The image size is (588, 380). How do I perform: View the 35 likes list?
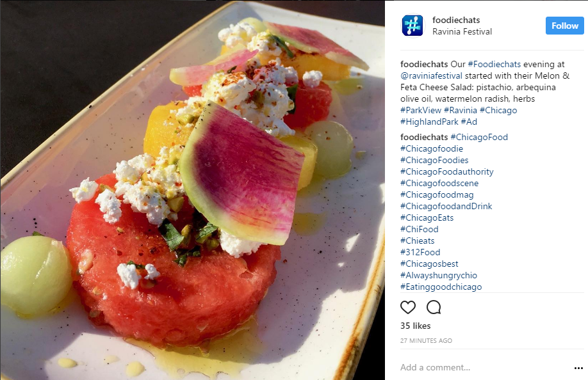tap(415, 326)
